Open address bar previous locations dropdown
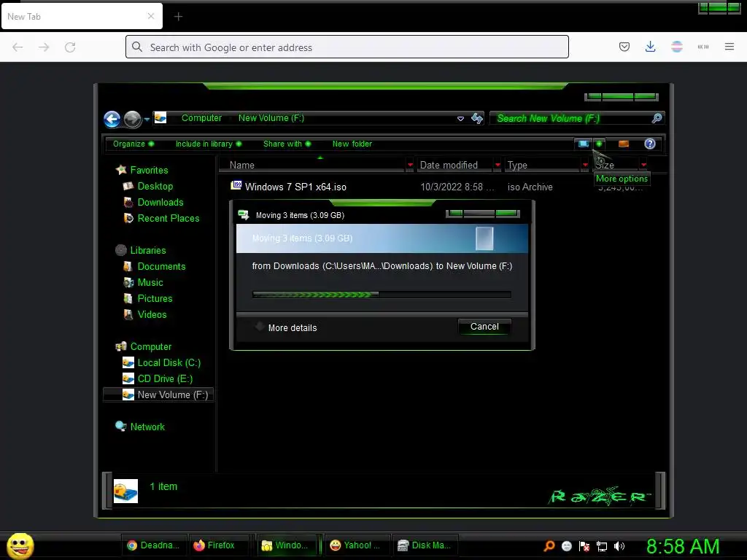This screenshot has width=747, height=560. pyautogui.click(x=460, y=119)
